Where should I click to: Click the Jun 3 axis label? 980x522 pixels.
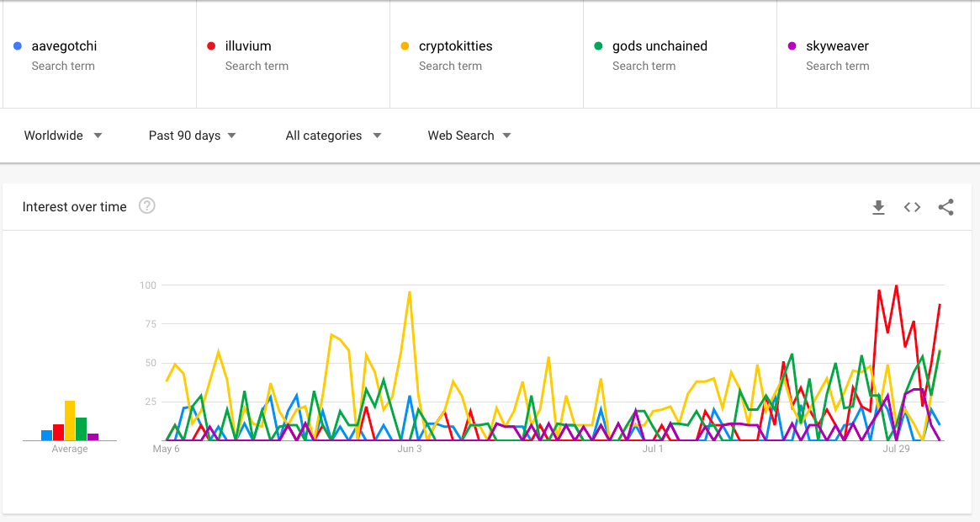point(410,449)
